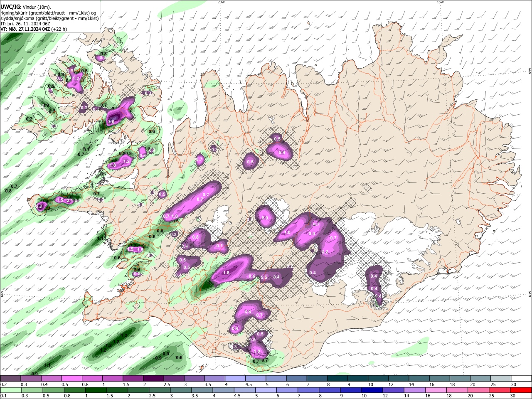Screen dimensions: 532x399
Task: Click the '0.1' label in the legend
Action: [x=3, y=396]
